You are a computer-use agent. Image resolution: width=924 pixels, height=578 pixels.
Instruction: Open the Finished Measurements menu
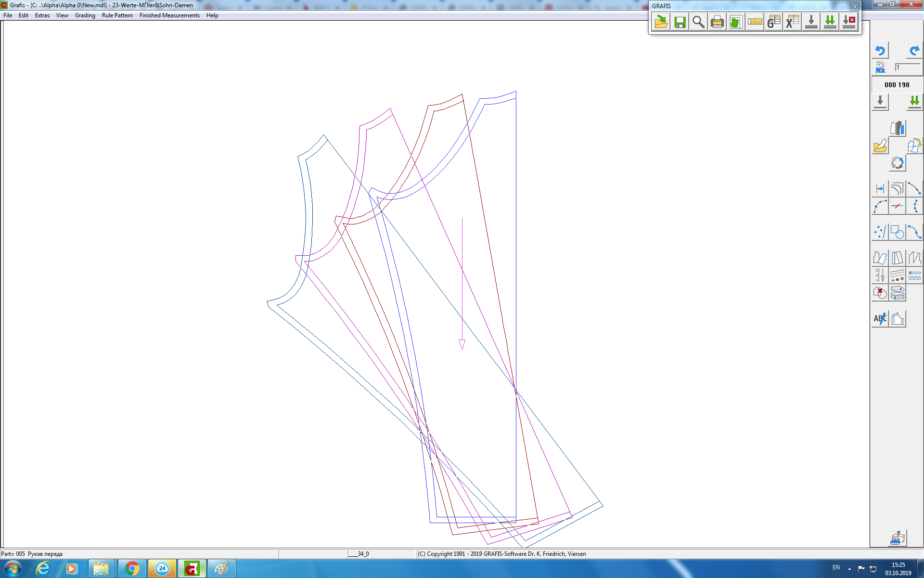(x=169, y=15)
